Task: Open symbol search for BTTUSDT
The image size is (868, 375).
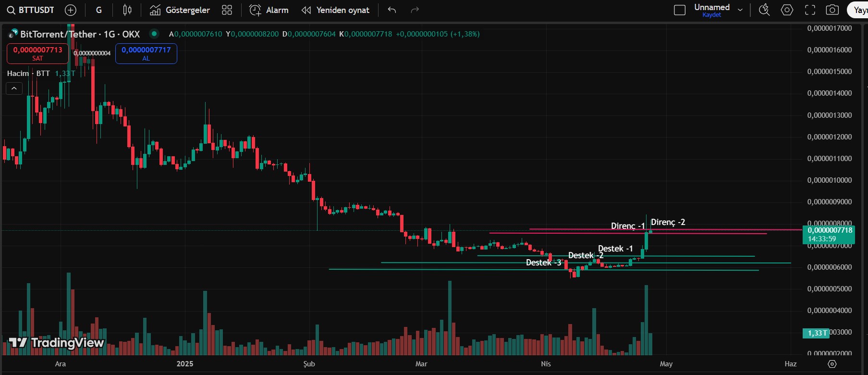Action: pyautogui.click(x=31, y=10)
